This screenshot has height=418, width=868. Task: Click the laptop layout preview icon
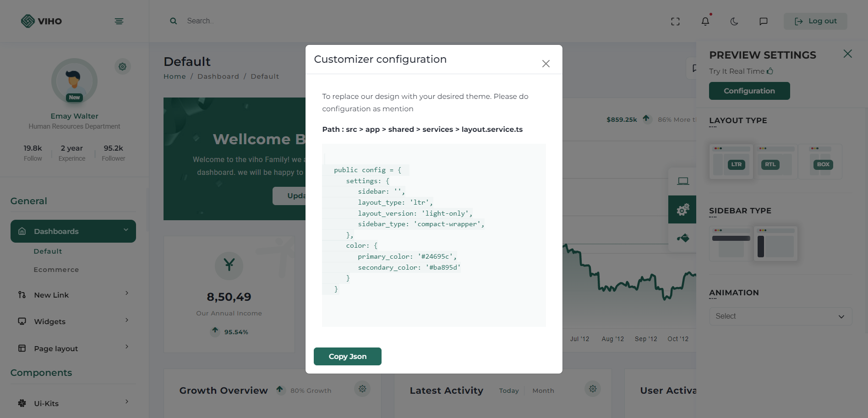pyautogui.click(x=682, y=181)
